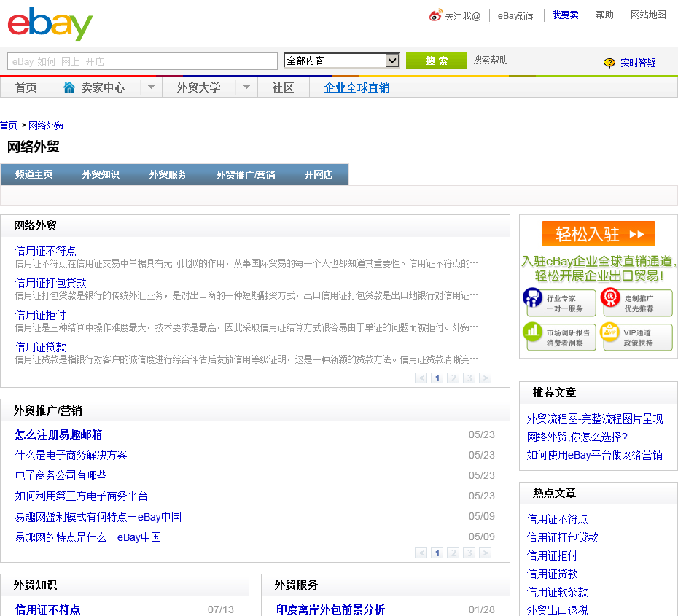This screenshot has width=678, height=616.
Task: Go to previous page in 网络外贸 pager
Action: 421,378
